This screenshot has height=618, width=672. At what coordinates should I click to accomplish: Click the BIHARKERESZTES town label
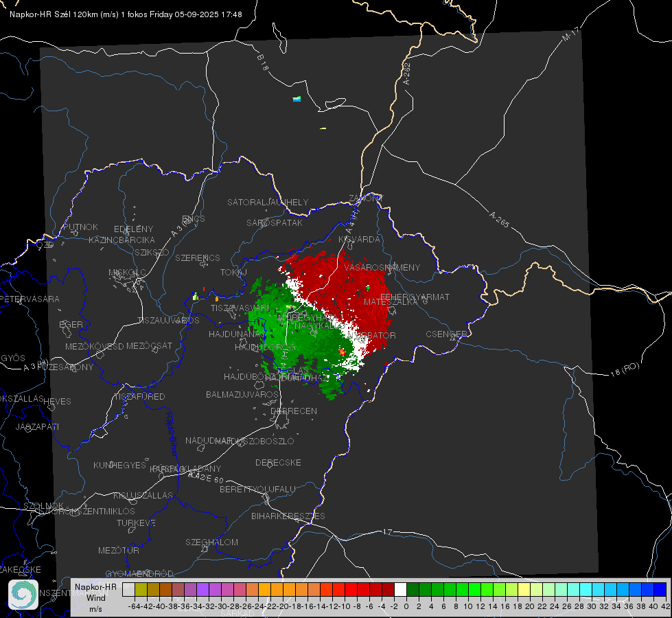coord(288,516)
